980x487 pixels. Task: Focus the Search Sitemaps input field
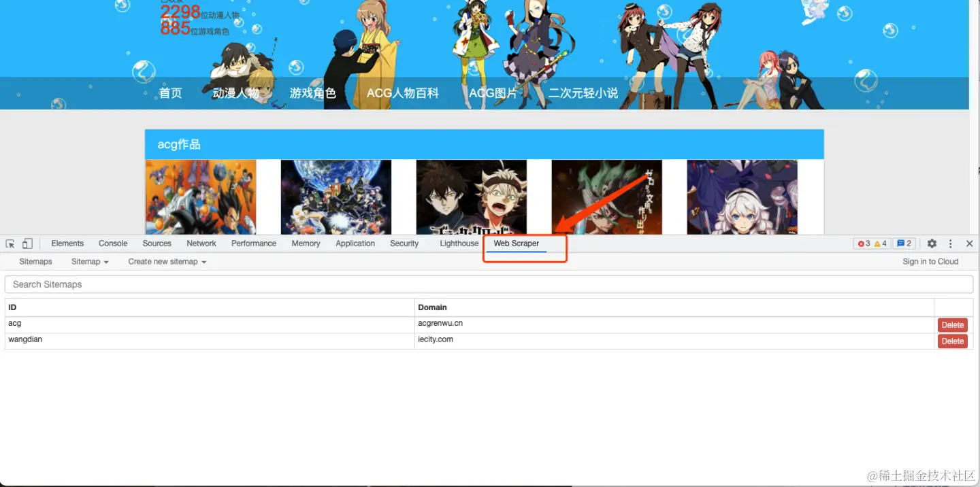click(489, 284)
